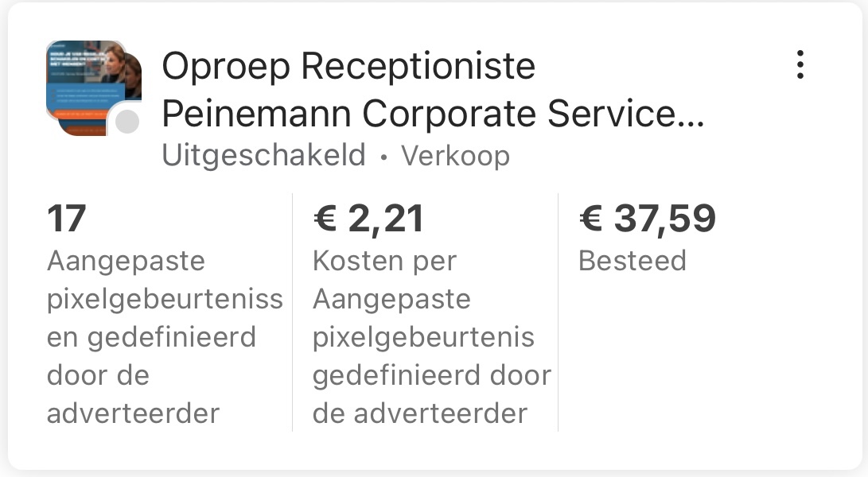This screenshot has width=868, height=477.
Task: Click the divider between € 2,21 and € 37,59
Action: [559, 312]
